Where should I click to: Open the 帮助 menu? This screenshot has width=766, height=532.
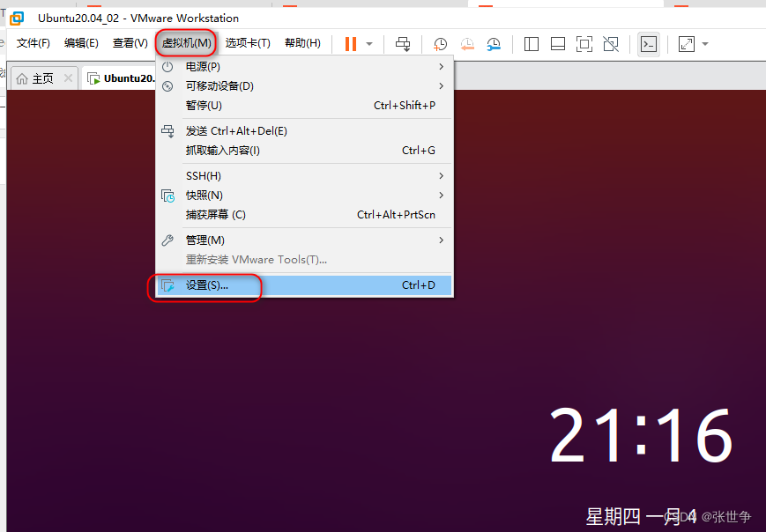[302, 43]
